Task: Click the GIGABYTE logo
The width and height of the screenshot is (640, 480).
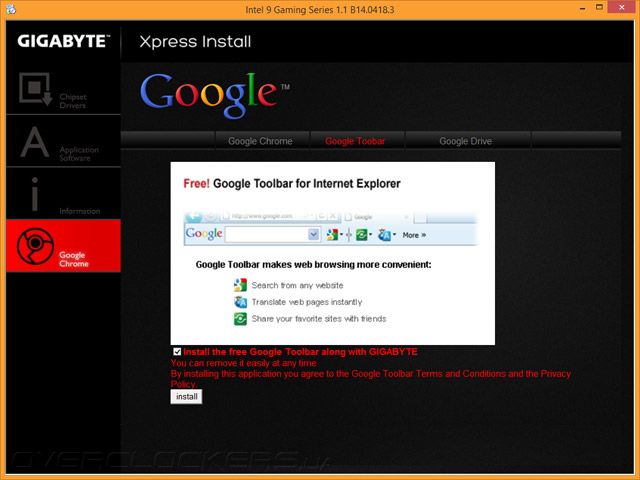Action: pyautogui.click(x=64, y=41)
